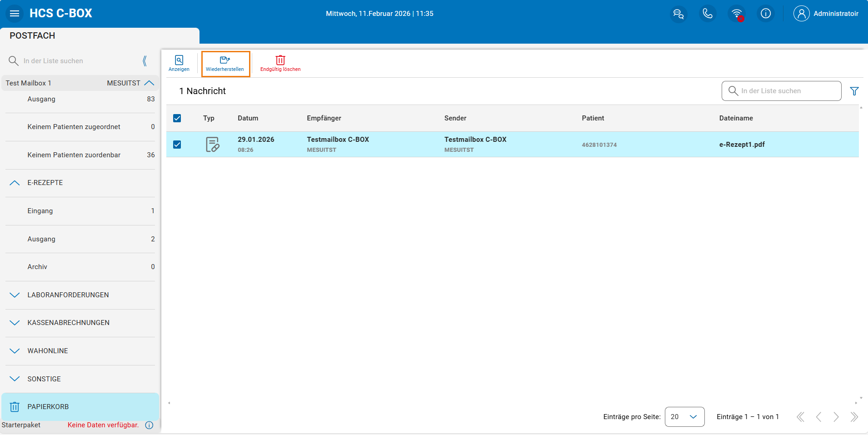The image size is (868, 435).
Task: Open Keinem Patienten zuordenbar folder
Action: coord(80,155)
